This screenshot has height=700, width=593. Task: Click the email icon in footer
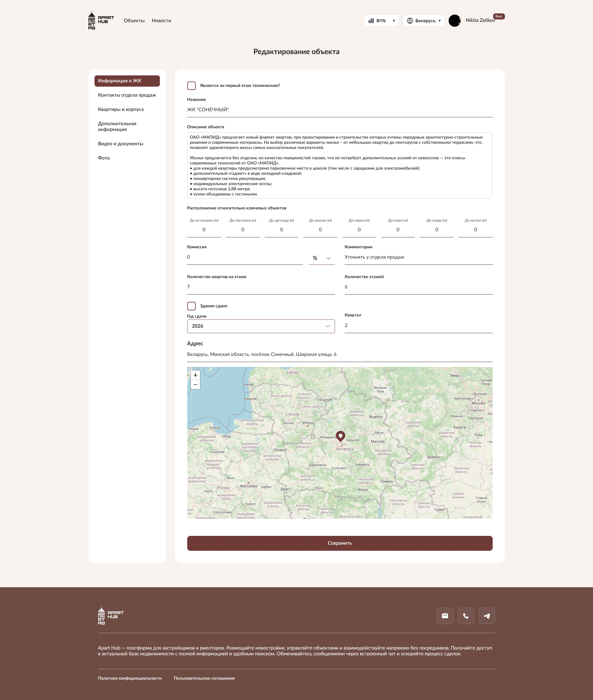(445, 616)
